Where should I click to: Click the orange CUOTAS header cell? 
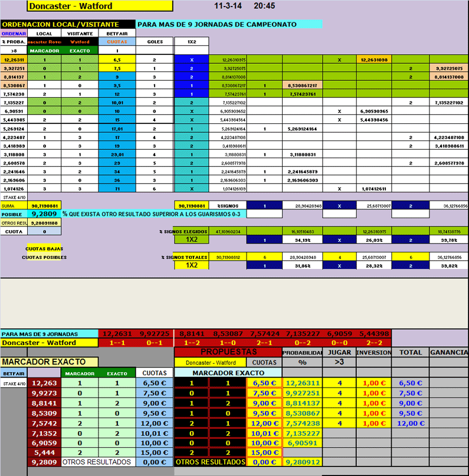117,42
